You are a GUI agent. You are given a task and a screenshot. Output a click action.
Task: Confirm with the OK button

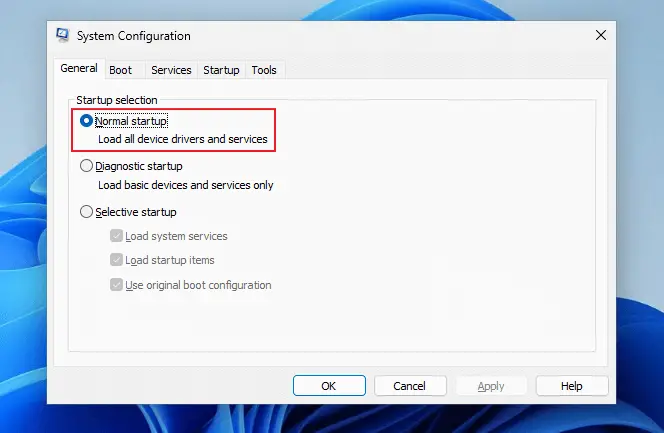[x=329, y=386]
